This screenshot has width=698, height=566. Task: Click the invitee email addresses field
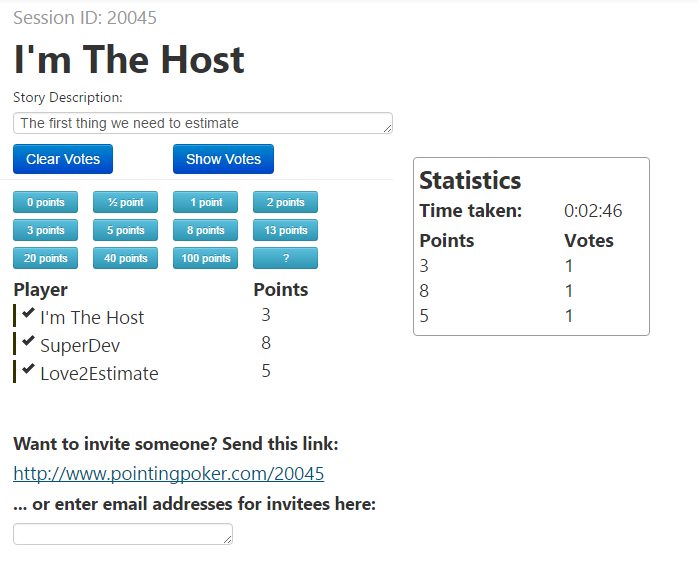[x=122, y=534]
